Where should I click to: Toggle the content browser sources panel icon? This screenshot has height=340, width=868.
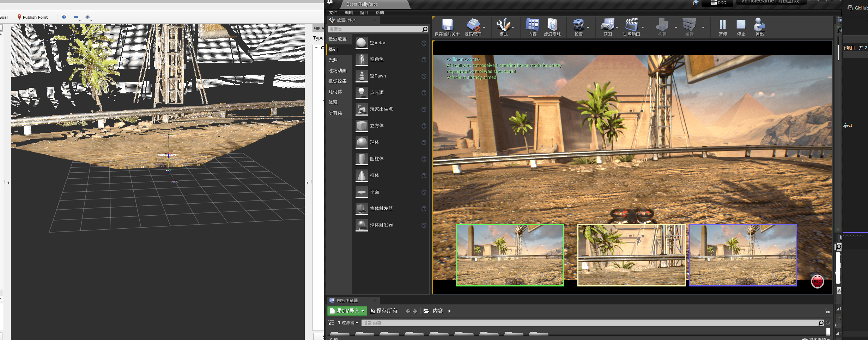331,323
